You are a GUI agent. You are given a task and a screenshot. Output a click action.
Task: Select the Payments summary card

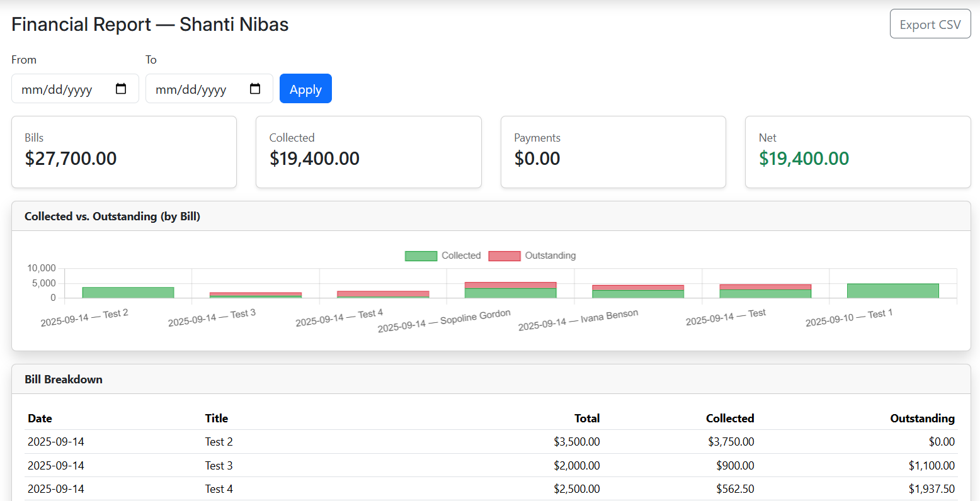pos(613,152)
